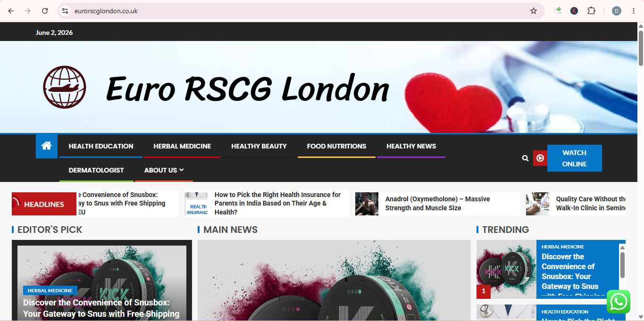
Task: Click the Trending list scrollbar thumb
Action: tap(622, 265)
